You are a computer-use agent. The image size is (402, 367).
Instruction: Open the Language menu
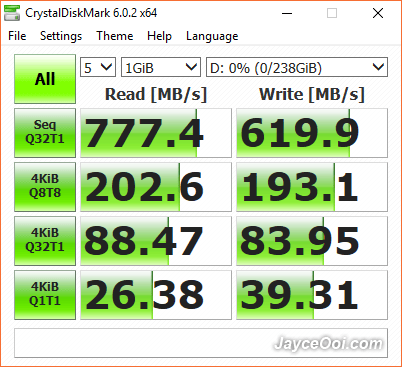212,36
